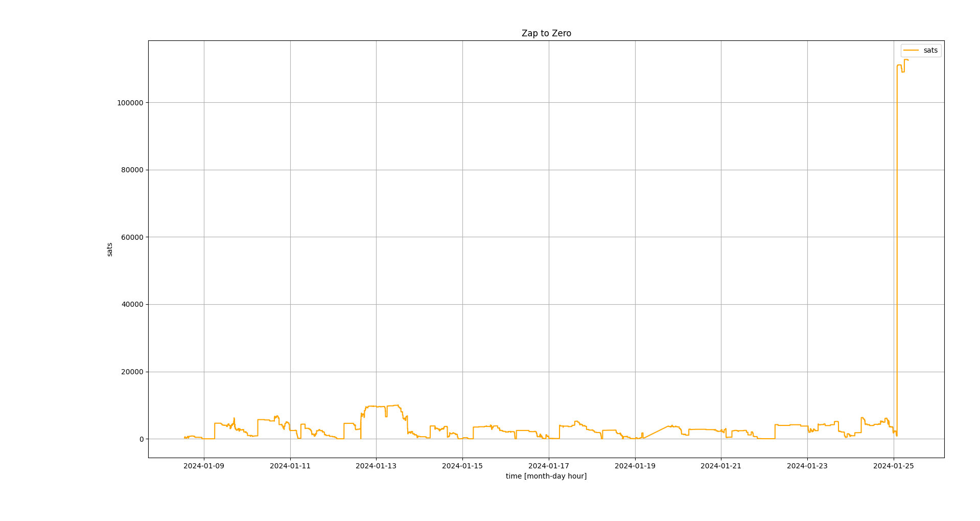The image size is (980, 521).
Task: Click the 2024-01-09 date tick label
Action: (x=204, y=466)
